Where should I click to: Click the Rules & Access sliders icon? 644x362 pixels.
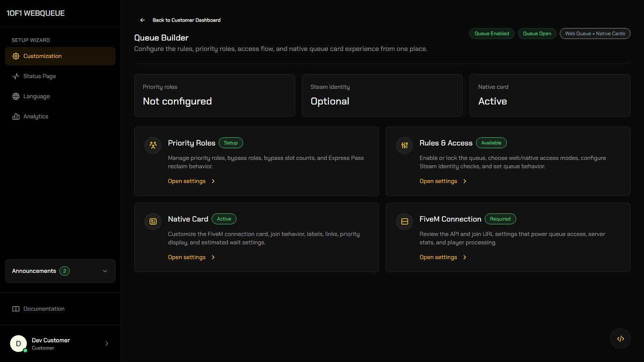[x=405, y=145]
